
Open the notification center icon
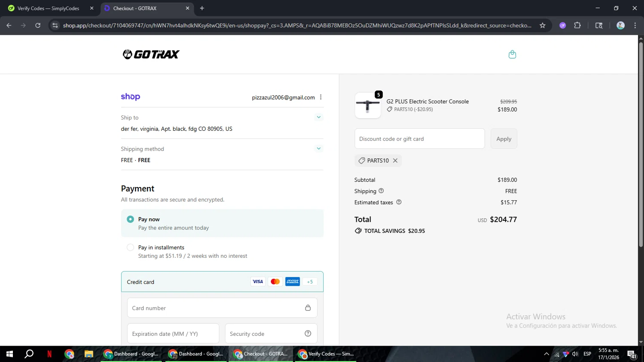pos(632,354)
